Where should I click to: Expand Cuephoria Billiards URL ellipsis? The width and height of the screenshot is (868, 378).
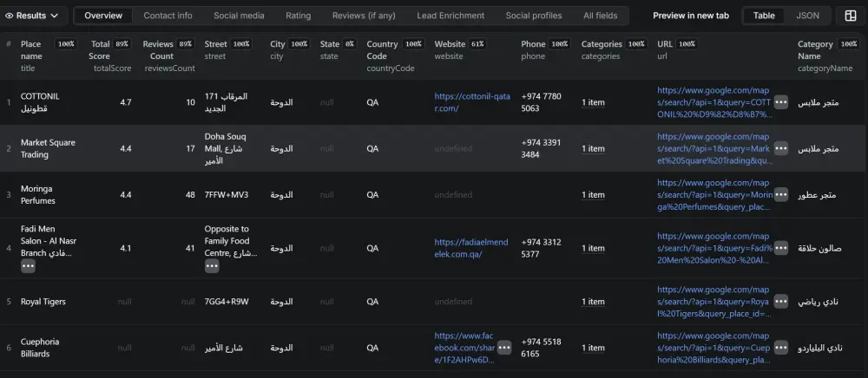click(x=781, y=348)
